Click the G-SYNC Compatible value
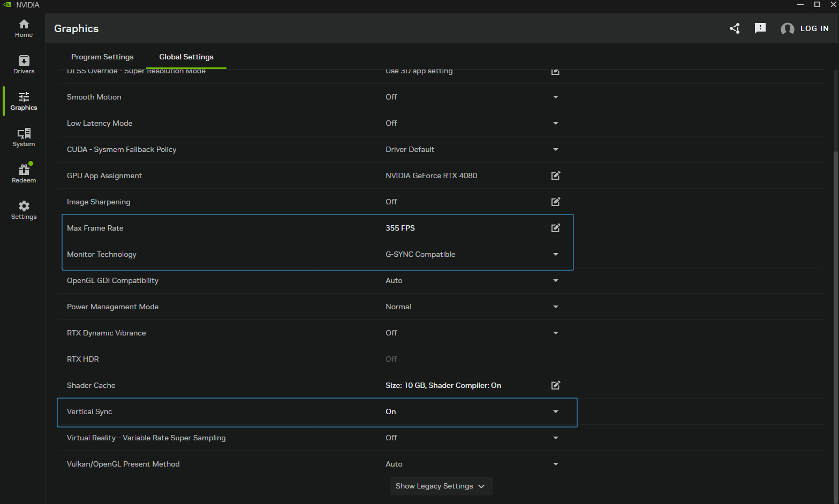The height and width of the screenshot is (504, 839). (420, 254)
